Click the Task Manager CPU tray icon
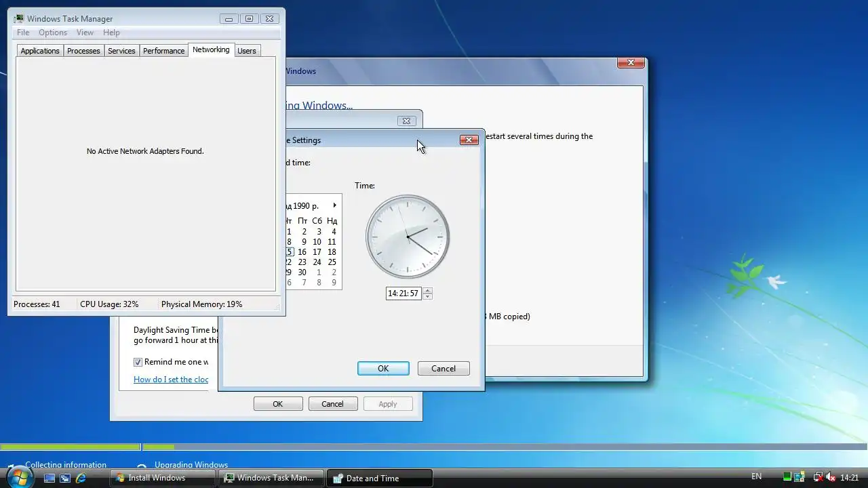The width and height of the screenshot is (868, 488). 787,477
